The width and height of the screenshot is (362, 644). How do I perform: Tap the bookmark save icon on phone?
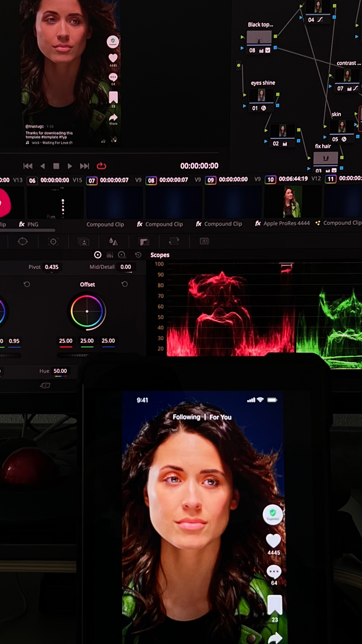tap(275, 605)
